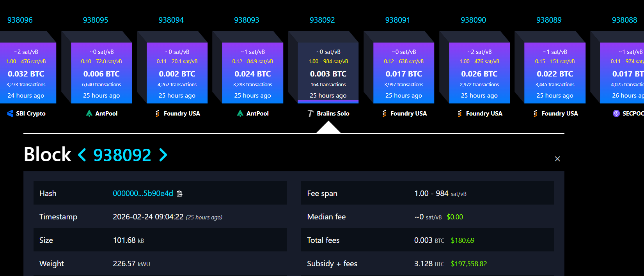Open the 938092 block number in heading
This screenshot has height=276, width=644.
122,155
